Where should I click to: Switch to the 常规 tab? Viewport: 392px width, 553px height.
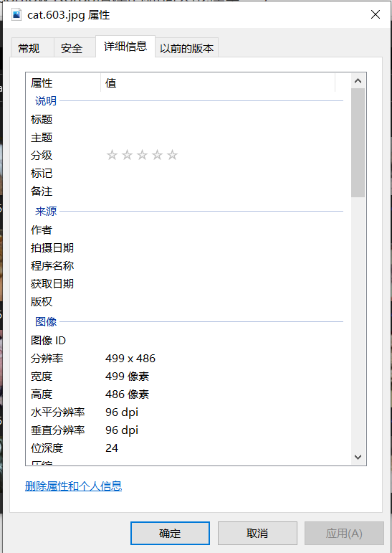tap(32, 47)
